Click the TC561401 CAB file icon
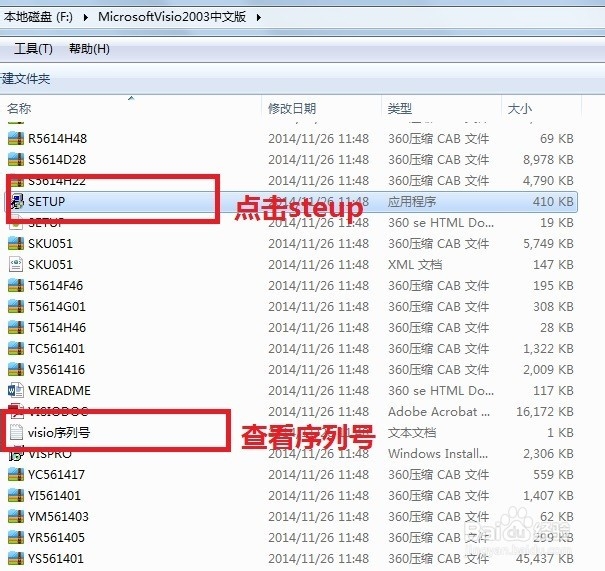The width and height of the screenshot is (605, 571). (x=16, y=348)
